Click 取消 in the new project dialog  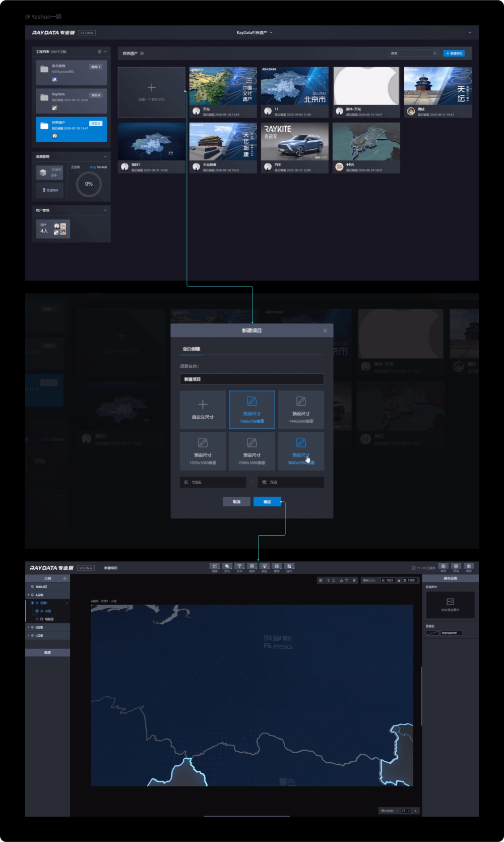[x=236, y=501]
